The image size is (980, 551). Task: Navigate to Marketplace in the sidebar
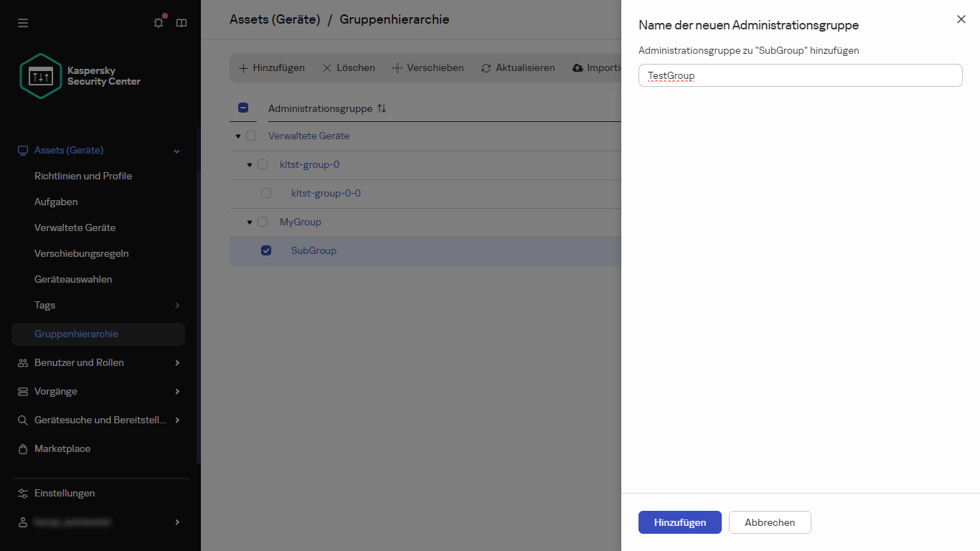[x=62, y=448]
